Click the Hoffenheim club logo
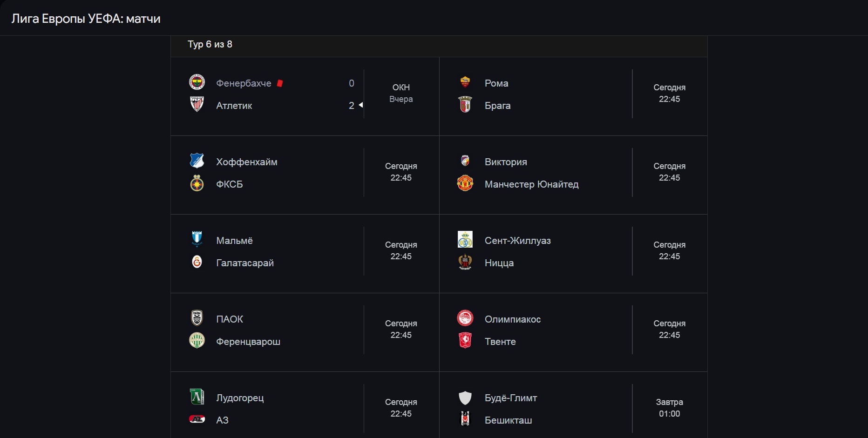Image resolution: width=868 pixels, height=438 pixels. 197,161
